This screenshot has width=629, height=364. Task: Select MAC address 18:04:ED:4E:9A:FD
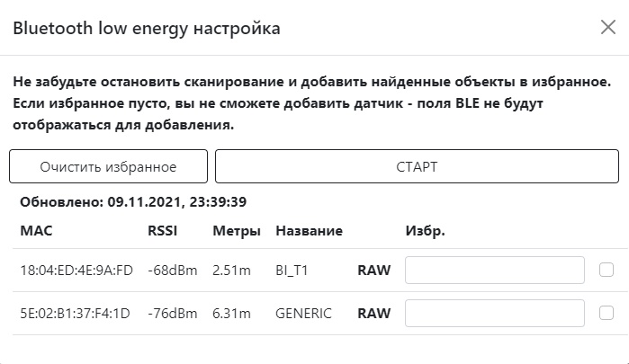coord(76,270)
